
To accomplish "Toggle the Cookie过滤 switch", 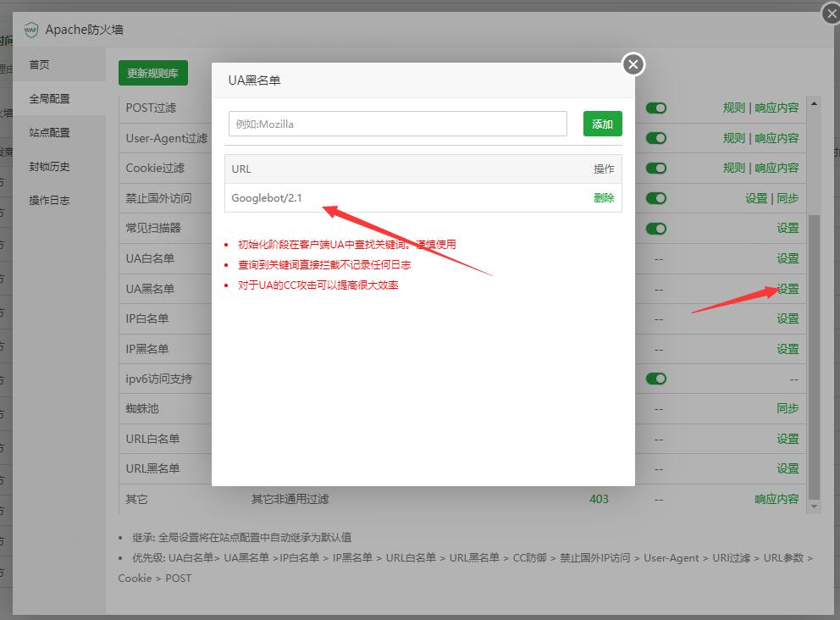I will coord(656,169).
